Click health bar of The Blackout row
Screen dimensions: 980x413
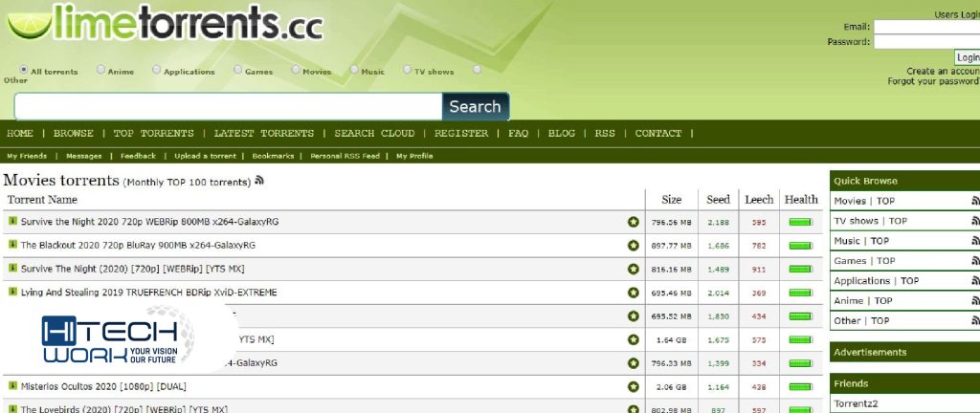(x=801, y=246)
